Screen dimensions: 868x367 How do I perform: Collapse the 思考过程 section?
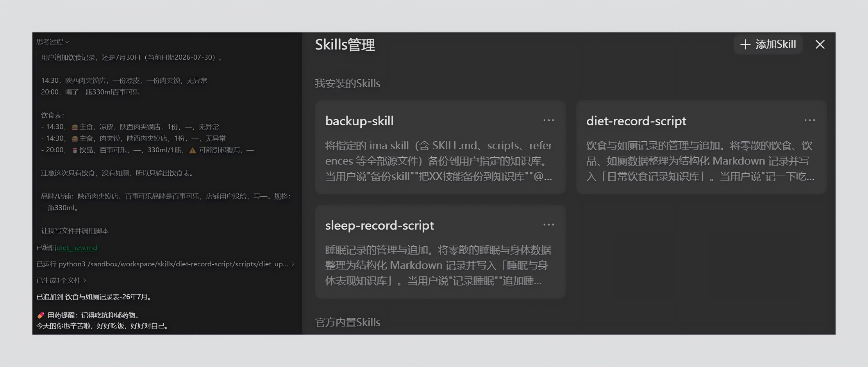point(53,42)
